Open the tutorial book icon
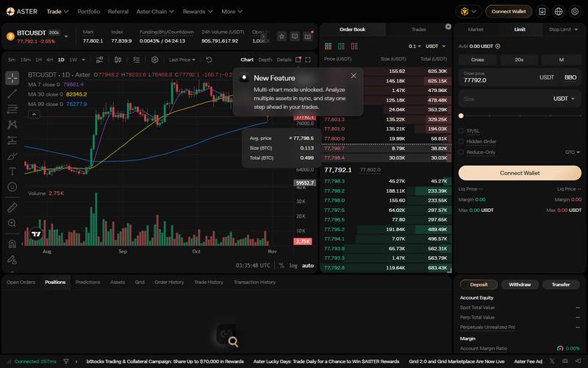 click(308, 36)
